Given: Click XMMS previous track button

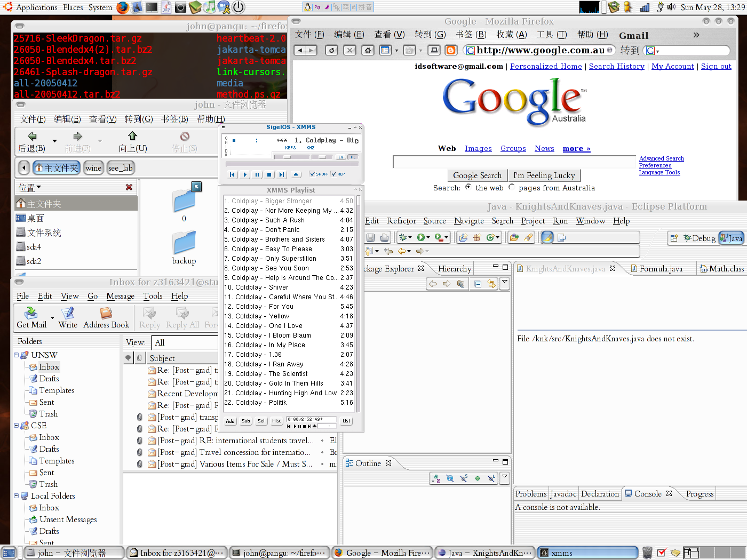Looking at the screenshot, I should 232,174.
